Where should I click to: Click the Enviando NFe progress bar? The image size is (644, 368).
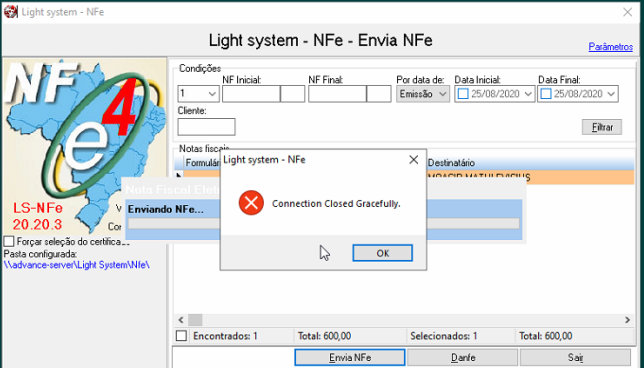pyautogui.click(x=324, y=223)
